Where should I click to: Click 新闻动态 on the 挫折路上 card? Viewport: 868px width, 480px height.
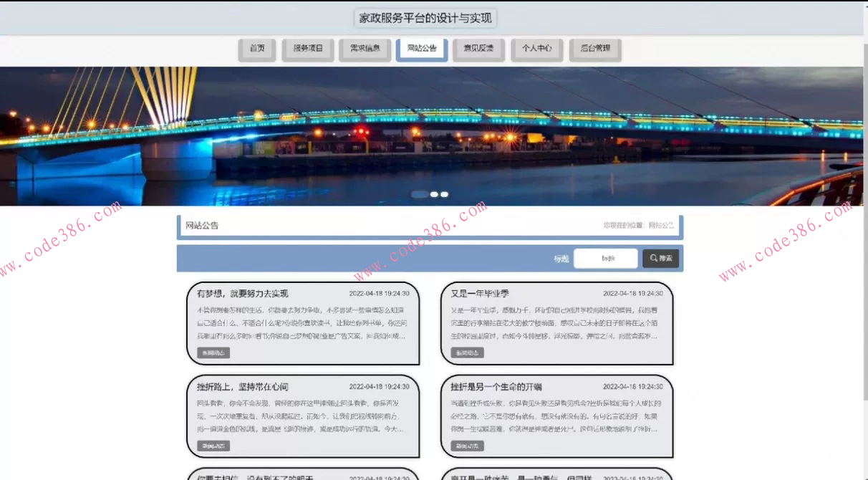coord(213,446)
